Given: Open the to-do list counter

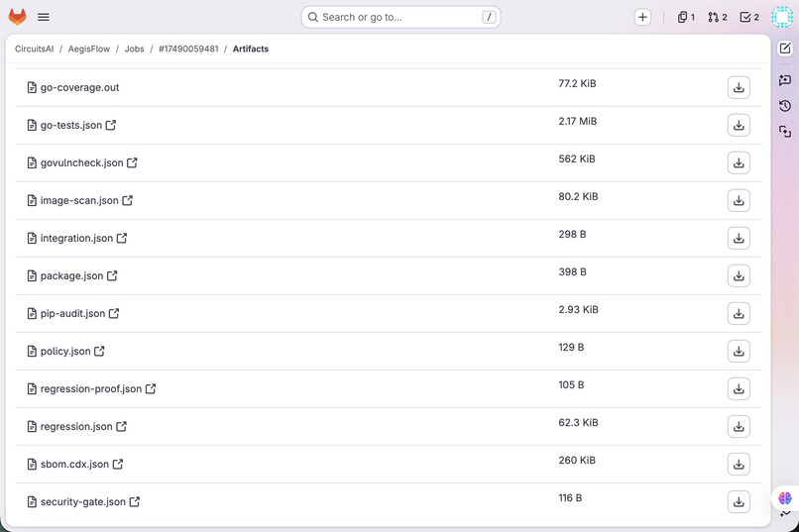Looking at the screenshot, I should pos(749,17).
